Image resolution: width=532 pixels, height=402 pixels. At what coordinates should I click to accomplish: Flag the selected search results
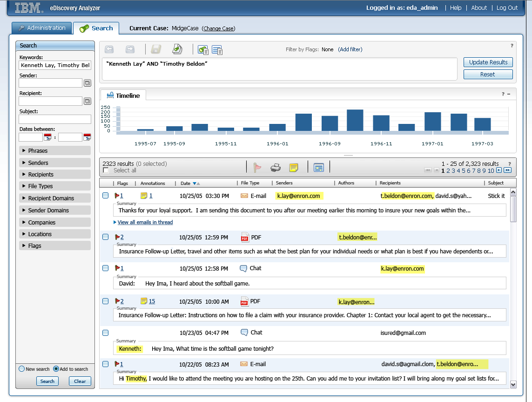coord(257,167)
